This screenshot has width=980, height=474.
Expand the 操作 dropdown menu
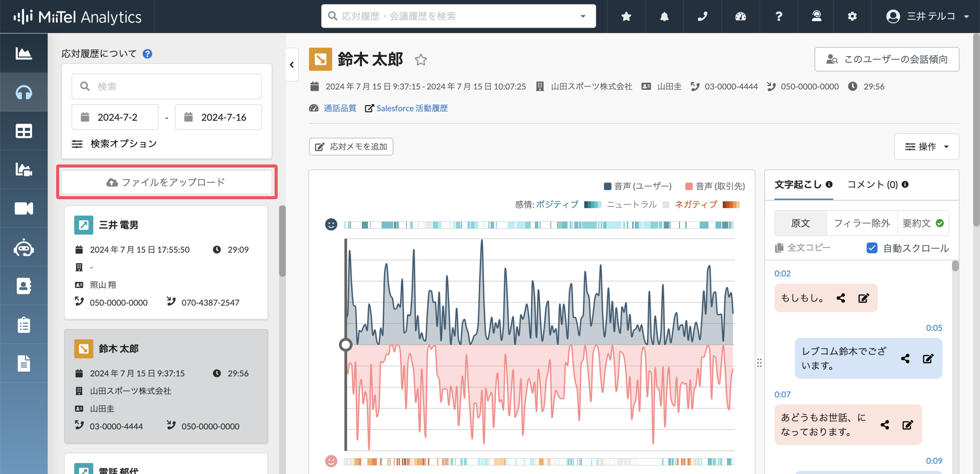pyautogui.click(x=926, y=147)
